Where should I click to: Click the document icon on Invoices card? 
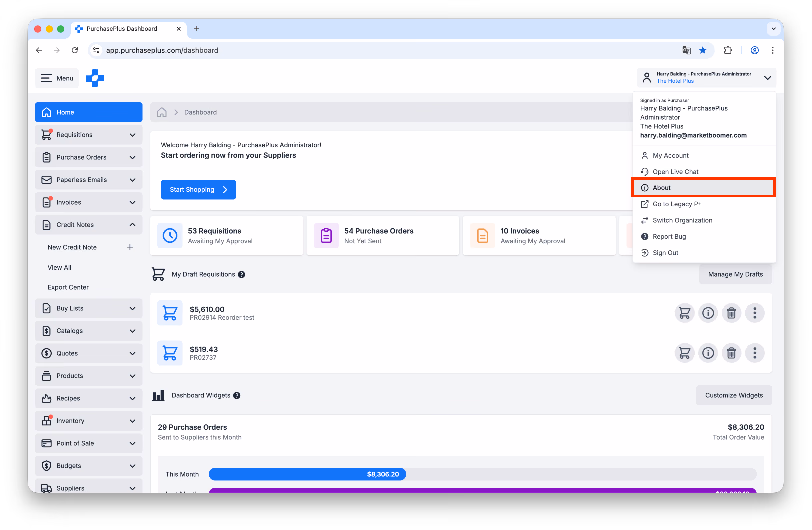click(x=483, y=236)
